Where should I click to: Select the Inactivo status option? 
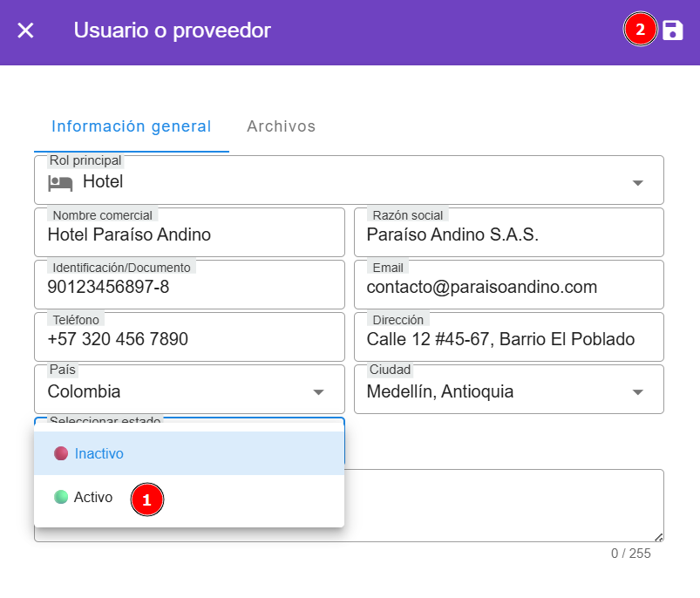(99, 453)
